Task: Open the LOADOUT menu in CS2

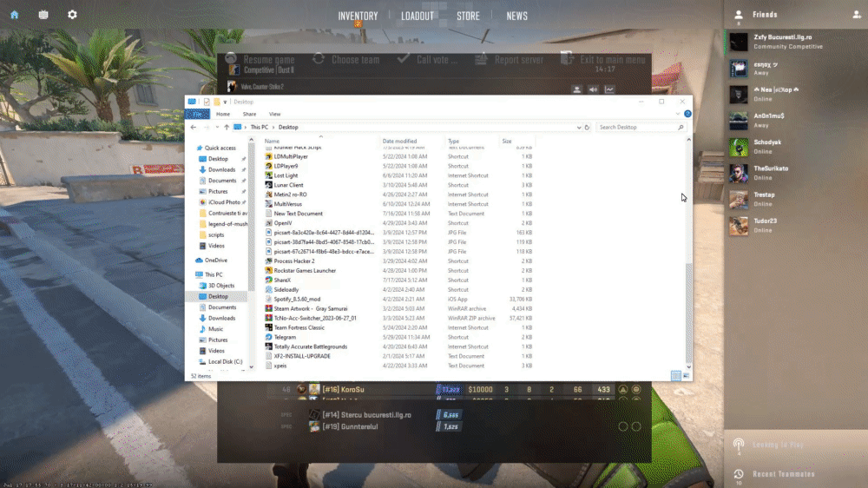Action: [418, 16]
